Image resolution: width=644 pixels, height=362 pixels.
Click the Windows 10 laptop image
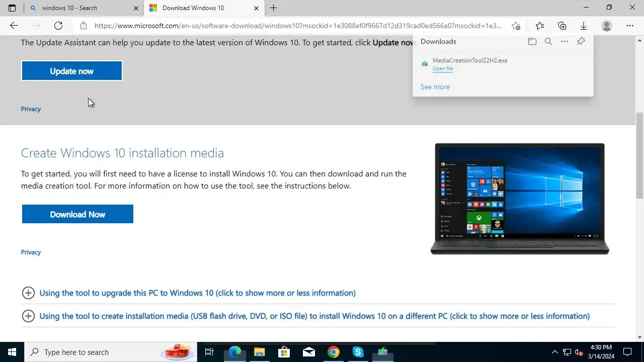(520, 199)
